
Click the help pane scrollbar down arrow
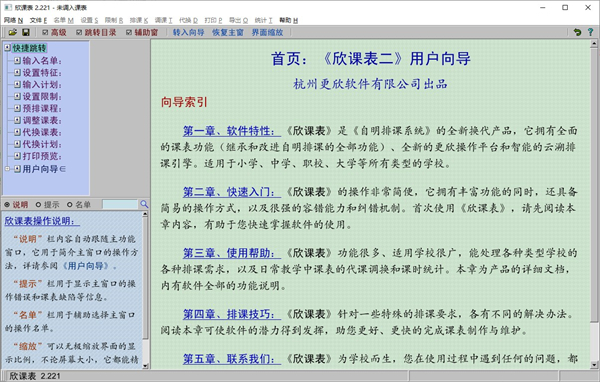[145, 366]
